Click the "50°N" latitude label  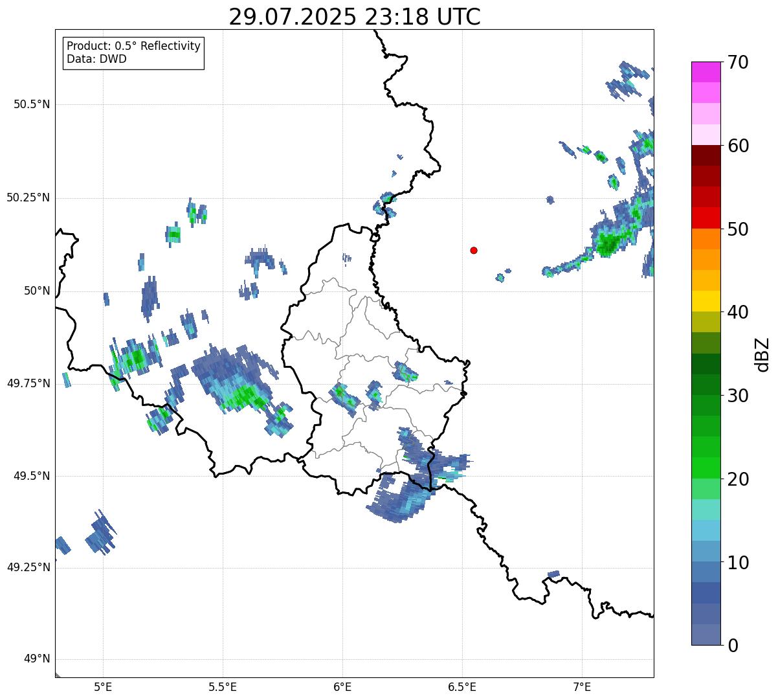point(37,291)
